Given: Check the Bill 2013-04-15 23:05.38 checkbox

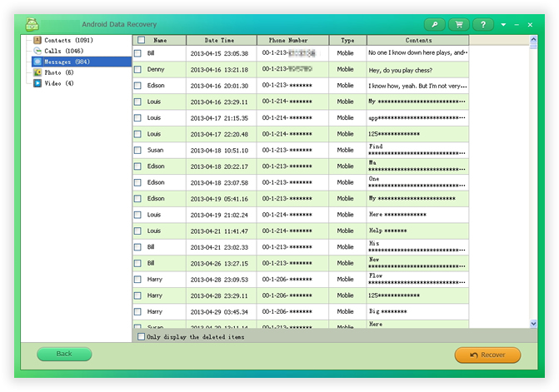Looking at the screenshot, I should 137,53.
